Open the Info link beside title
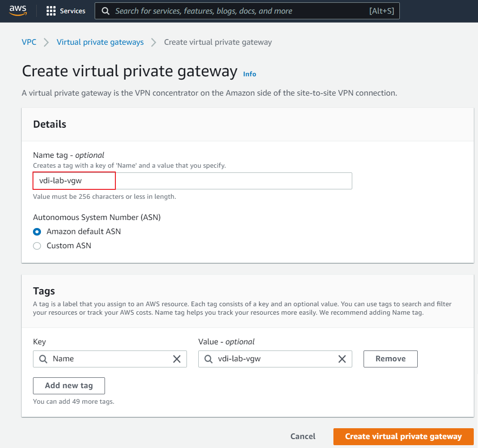This screenshot has width=478, height=448. click(250, 74)
